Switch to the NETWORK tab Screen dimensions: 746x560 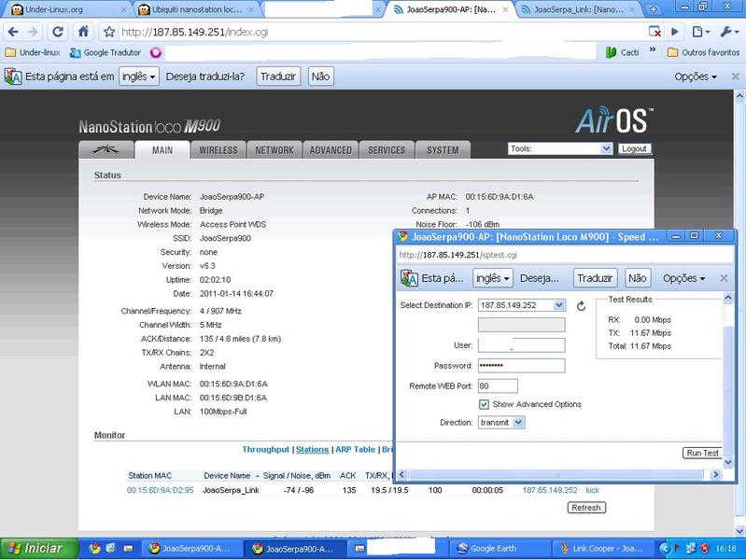(x=274, y=150)
